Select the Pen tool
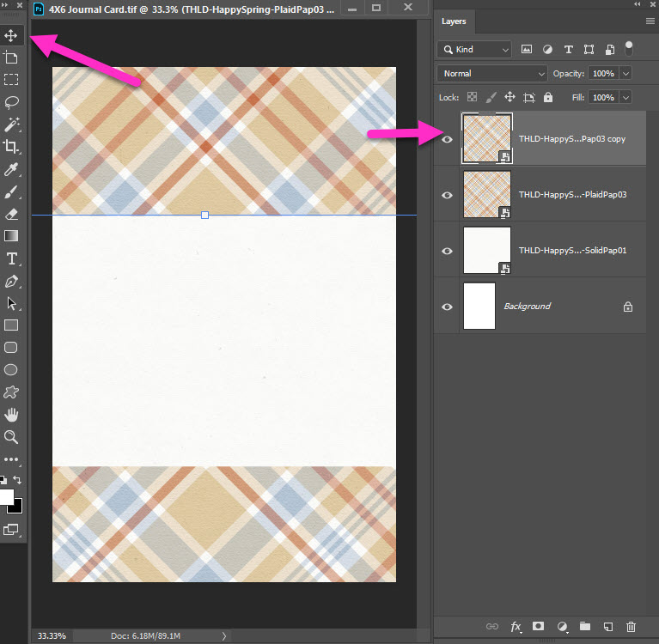Screen dimensions: 659x644 (x=11, y=281)
